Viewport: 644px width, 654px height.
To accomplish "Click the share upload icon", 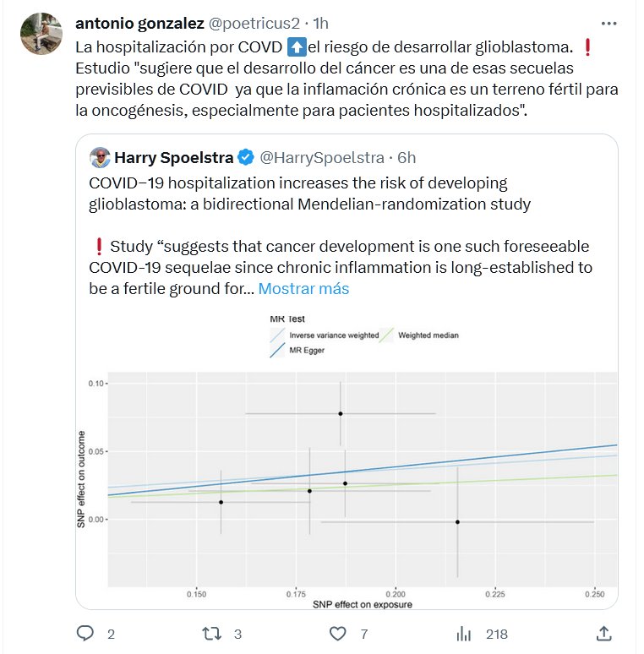I will 603,633.
